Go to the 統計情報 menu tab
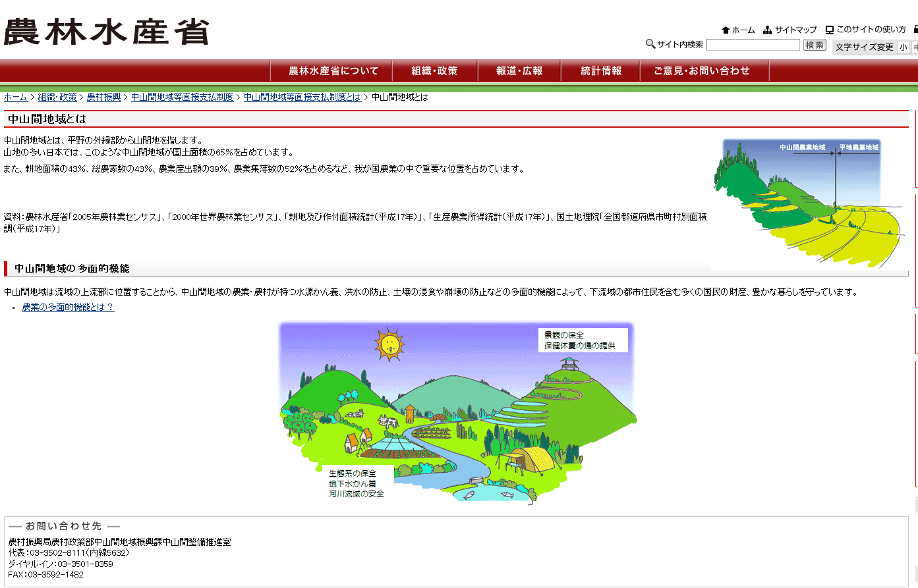 [x=600, y=71]
